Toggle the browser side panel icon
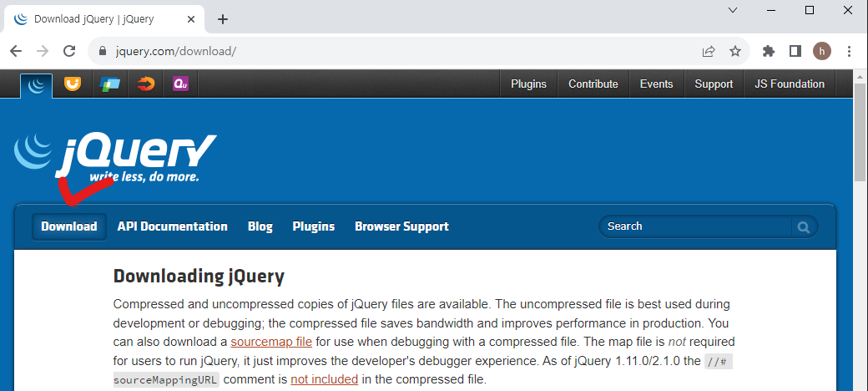Image resolution: width=868 pixels, height=391 pixels. pyautogui.click(x=795, y=52)
